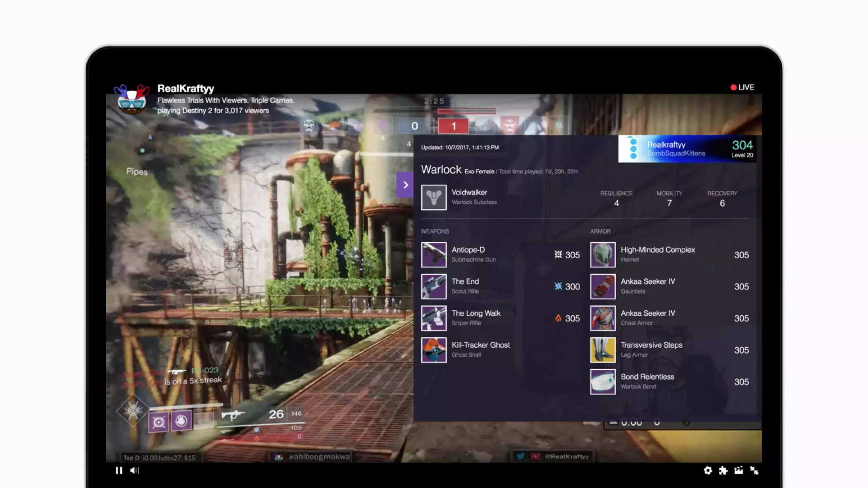Collapse the extension panel with purple arrow
Viewport: 868px width, 488px height.
tap(405, 185)
